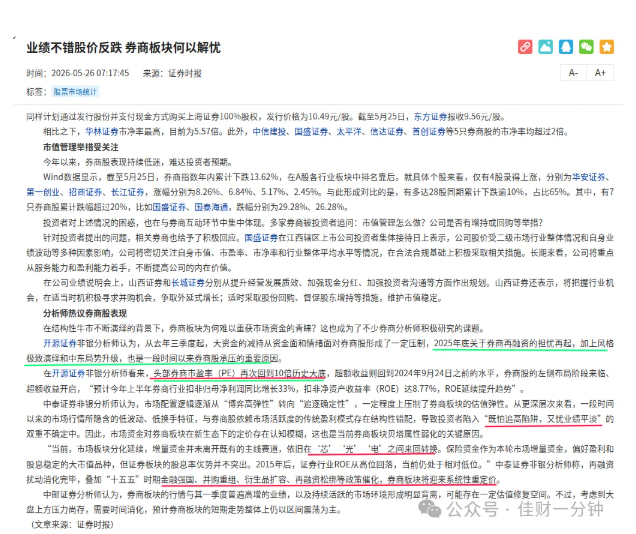636x534 pixels.
Task: Open 国泰海通 stock link
Action: [x=211, y=207]
